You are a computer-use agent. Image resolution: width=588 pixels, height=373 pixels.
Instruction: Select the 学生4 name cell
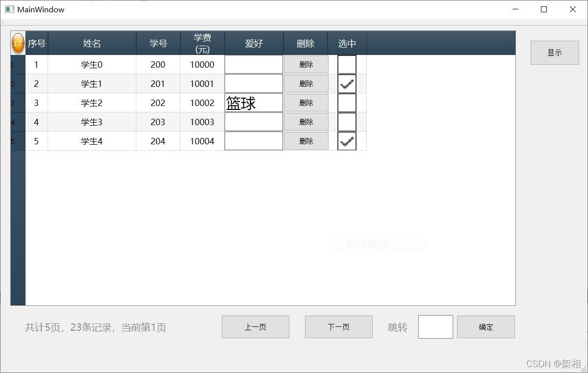[92, 141]
